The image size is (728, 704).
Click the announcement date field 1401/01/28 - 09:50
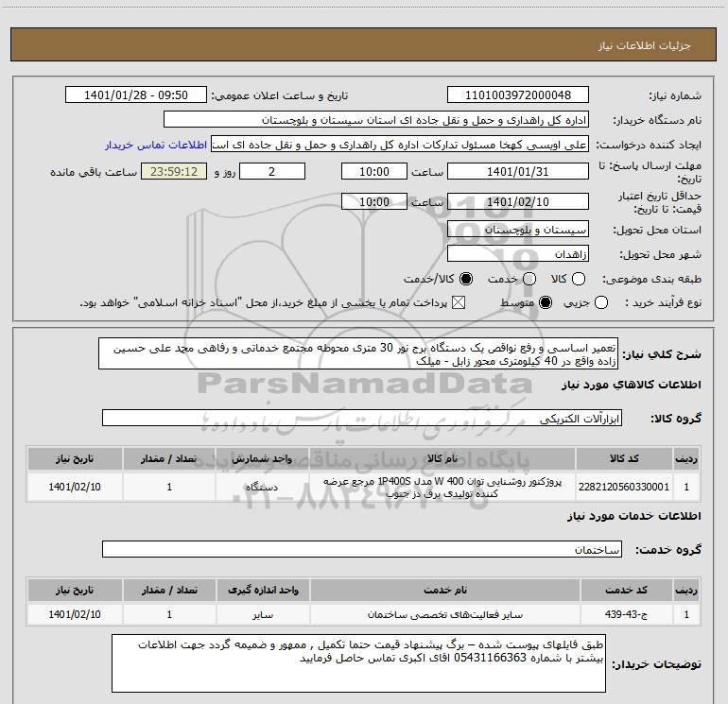tap(136, 95)
